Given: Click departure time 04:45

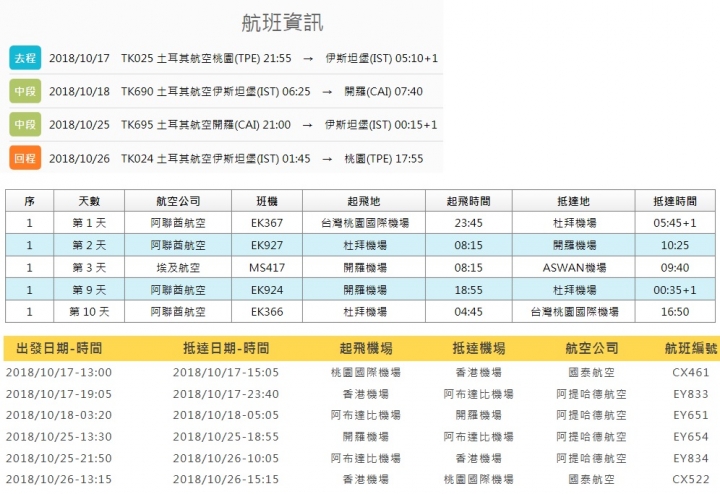Looking at the screenshot, I should (468, 312).
